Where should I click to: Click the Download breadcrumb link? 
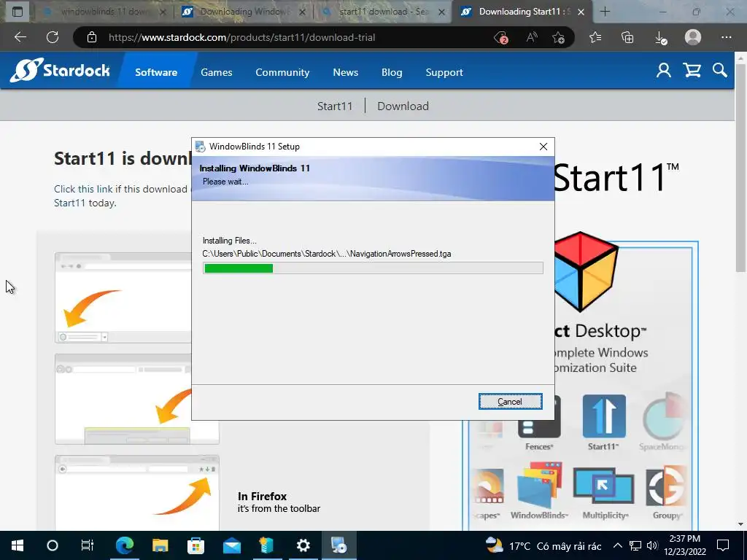pyautogui.click(x=403, y=106)
